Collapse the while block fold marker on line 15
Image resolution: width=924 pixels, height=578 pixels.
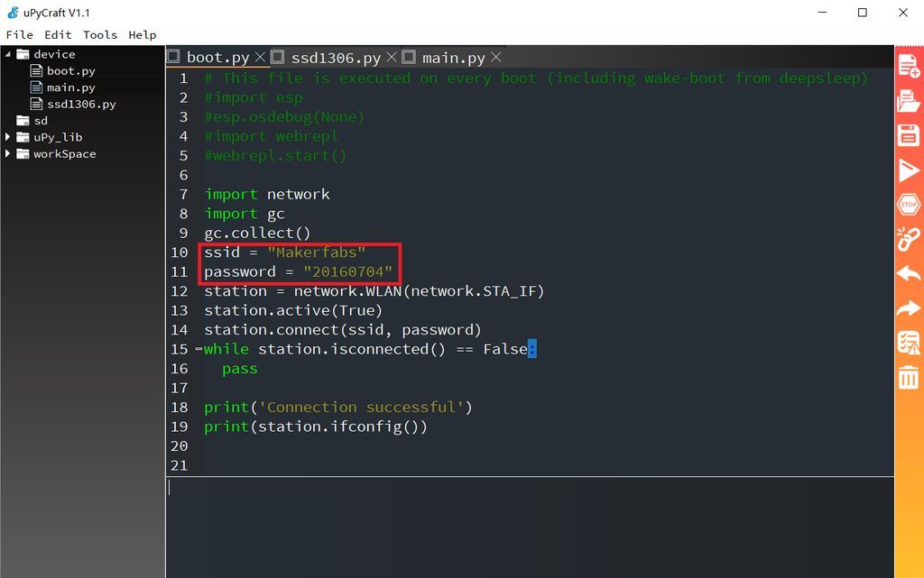pyautogui.click(x=199, y=349)
